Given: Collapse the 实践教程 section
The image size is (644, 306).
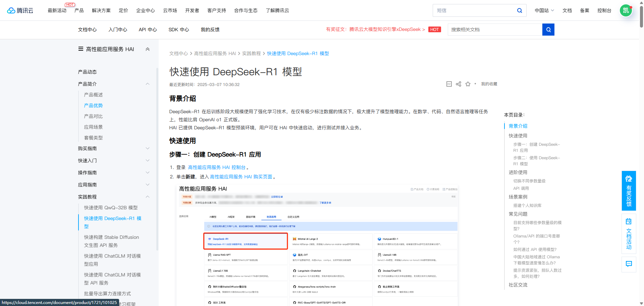Looking at the screenshot, I should click(x=148, y=197).
